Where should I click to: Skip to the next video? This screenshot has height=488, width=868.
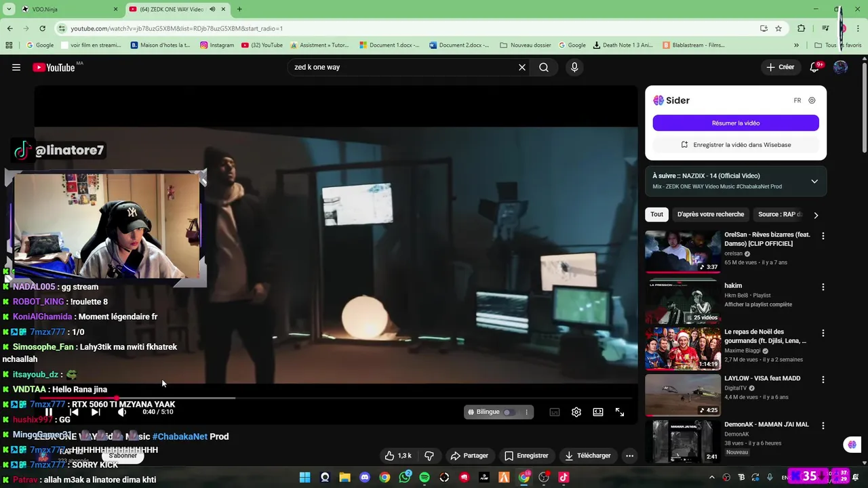coord(96,412)
